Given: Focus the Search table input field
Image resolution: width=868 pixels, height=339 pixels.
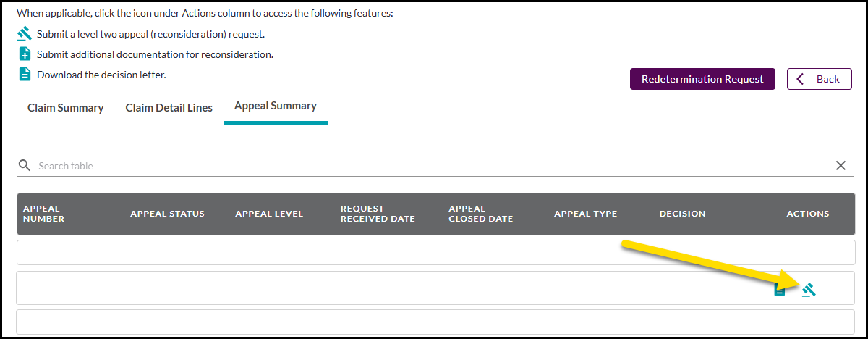Looking at the screenshot, I should point(434,166).
